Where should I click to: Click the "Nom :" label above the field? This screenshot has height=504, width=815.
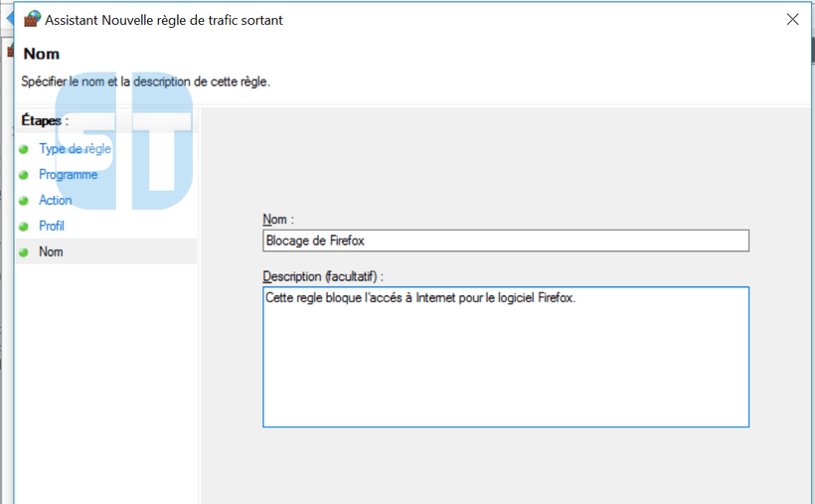(x=278, y=220)
